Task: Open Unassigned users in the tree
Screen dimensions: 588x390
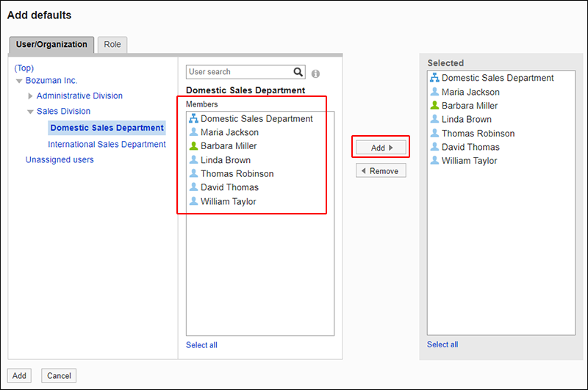Action: [x=60, y=159]
